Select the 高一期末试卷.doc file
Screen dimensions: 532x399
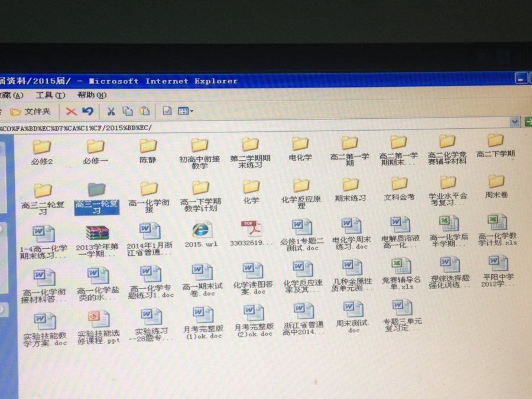[202, 281]
